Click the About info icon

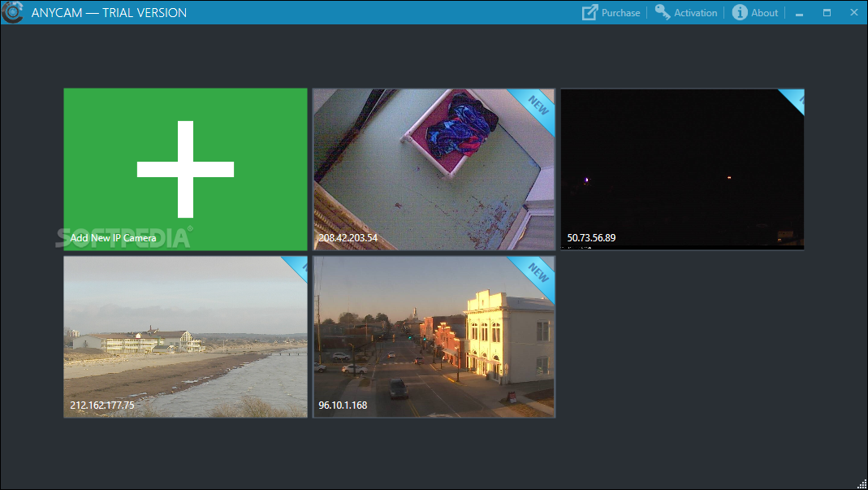740,12
